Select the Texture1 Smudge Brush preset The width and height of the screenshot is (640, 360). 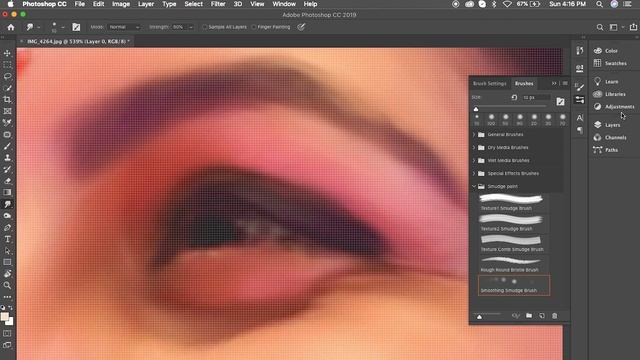(x=513, y=202)
